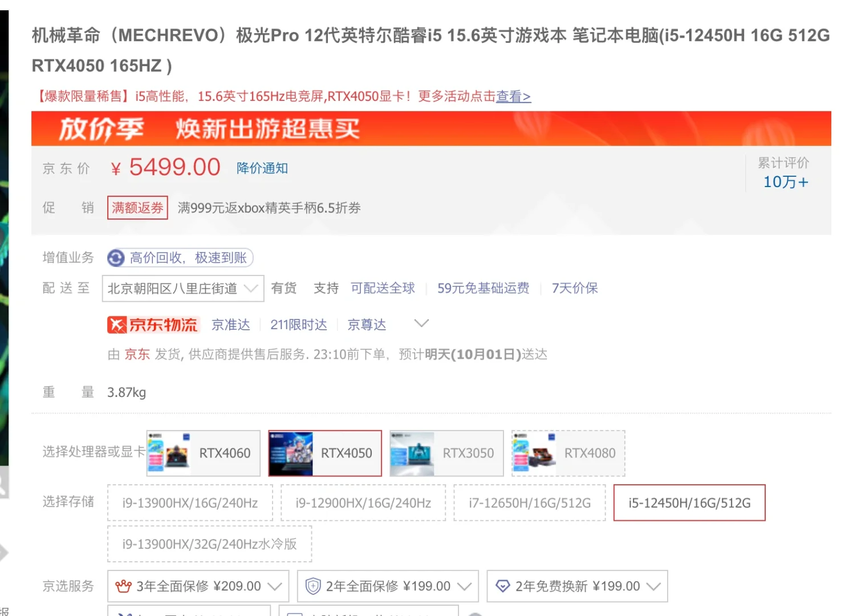
Task: Click the 查看> promotion link
Action: point(513,96)
